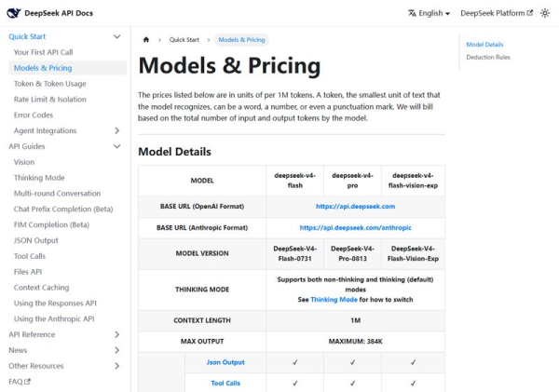The height and width of the screenshot is (392, 559).
Task: Expand the Other Resources chevron
Action: [x=117, y=366]
